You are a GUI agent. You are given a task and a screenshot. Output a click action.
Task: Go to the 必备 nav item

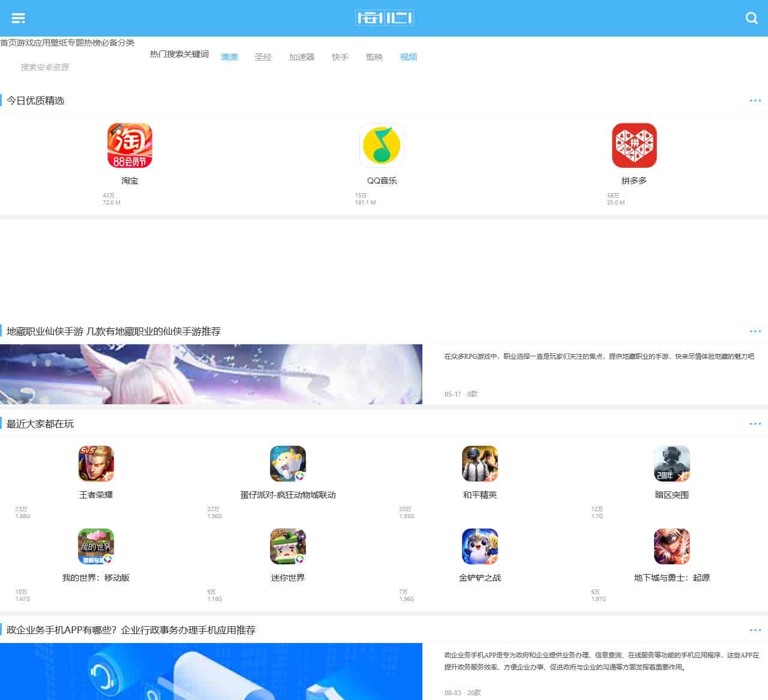(109, 43)
